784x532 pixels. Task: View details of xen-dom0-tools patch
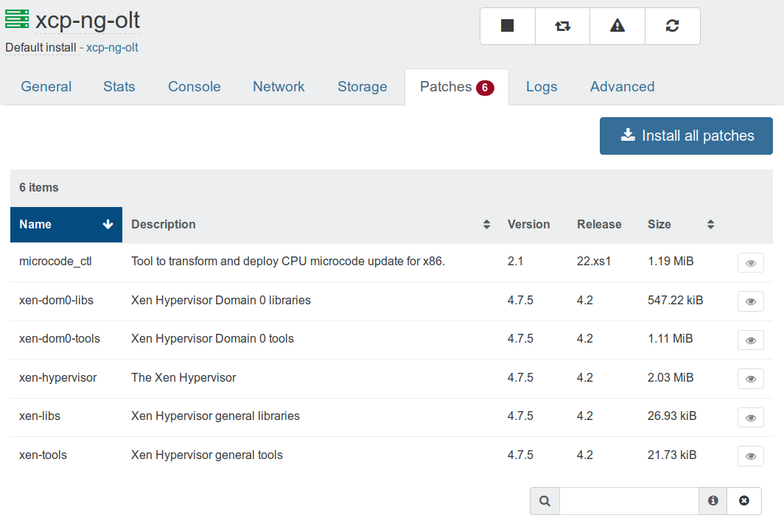(751, 340)
